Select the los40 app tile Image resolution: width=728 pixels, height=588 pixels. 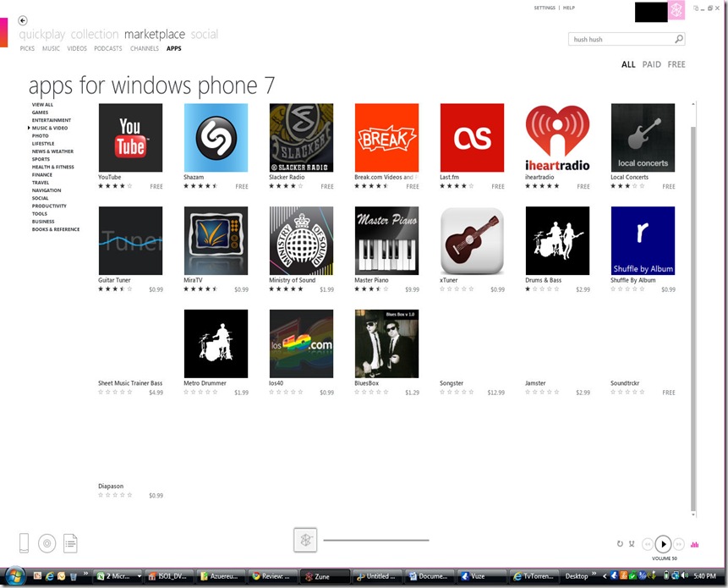pyautogui.click(x=301, y=343)
